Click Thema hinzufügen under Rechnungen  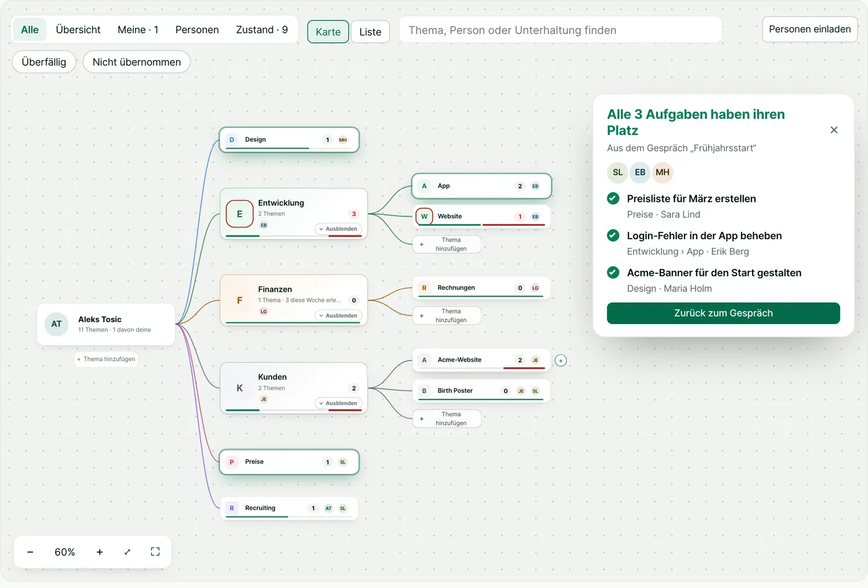coord(447,315)
